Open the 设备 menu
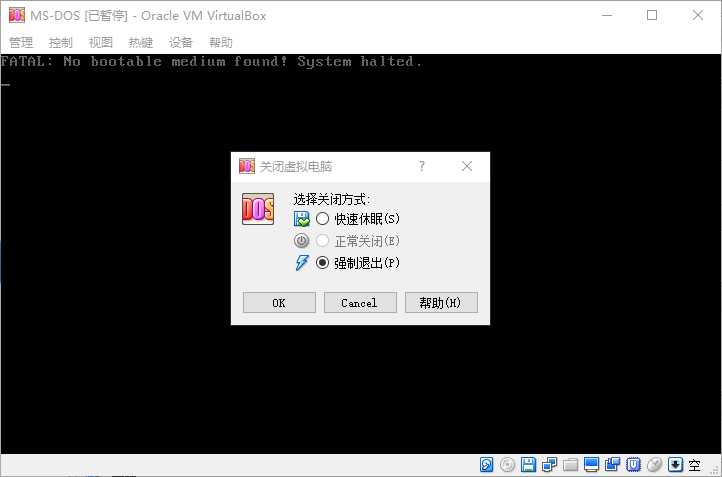722x477 pixels. click(x=180, y=43)
